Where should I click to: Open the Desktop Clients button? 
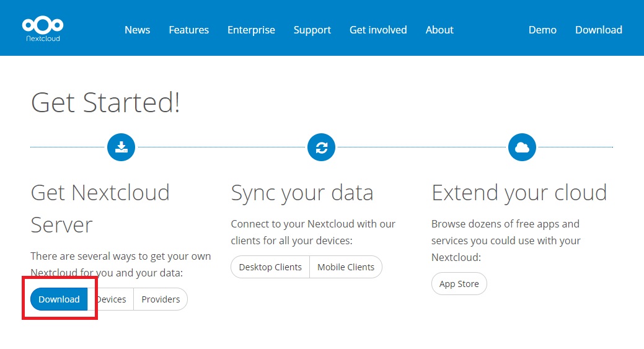click(270, 267)
